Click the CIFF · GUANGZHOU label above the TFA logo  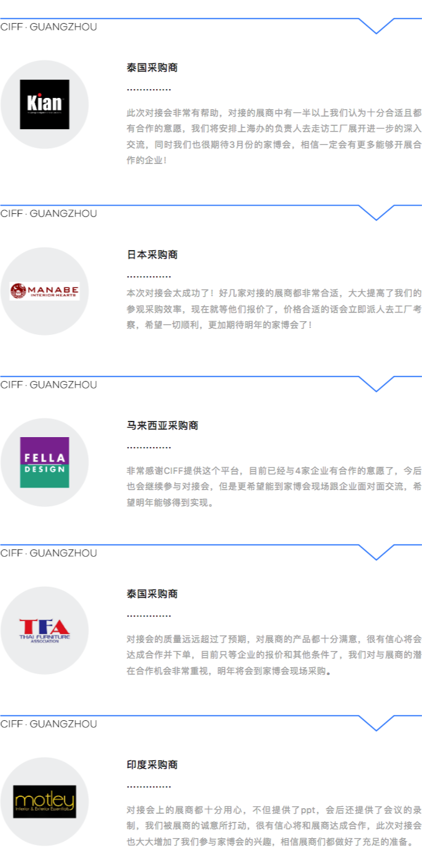click(x=49, y=553)
